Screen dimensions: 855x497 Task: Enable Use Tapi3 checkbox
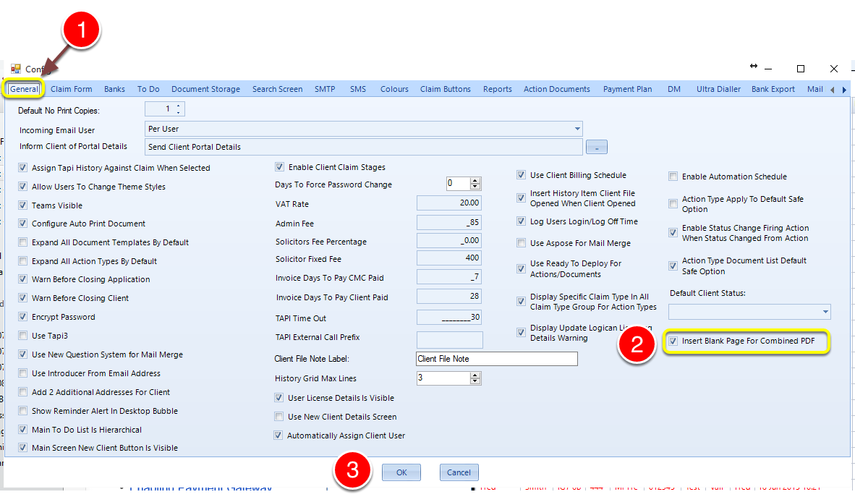click(x=23, y=336)
